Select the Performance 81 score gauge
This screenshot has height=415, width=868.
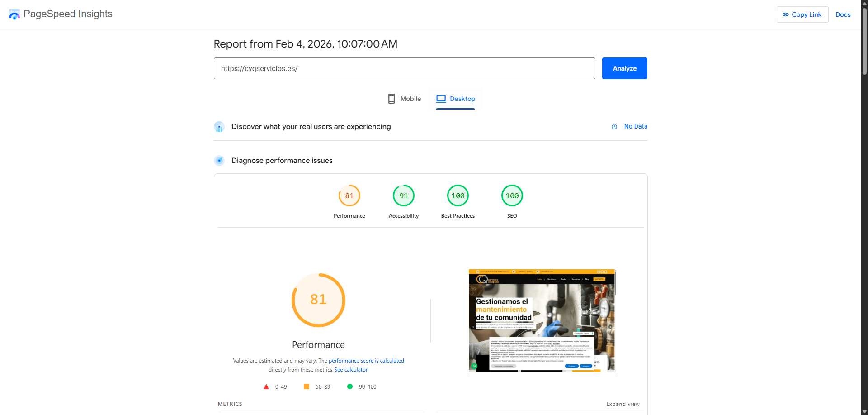349,196
